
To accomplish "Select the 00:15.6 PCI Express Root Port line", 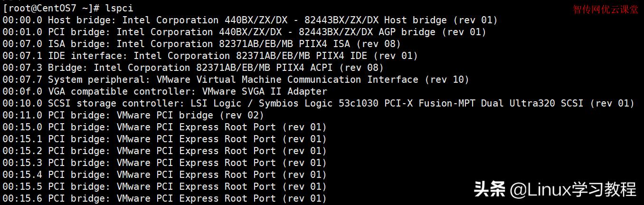I will pos(164,199).
